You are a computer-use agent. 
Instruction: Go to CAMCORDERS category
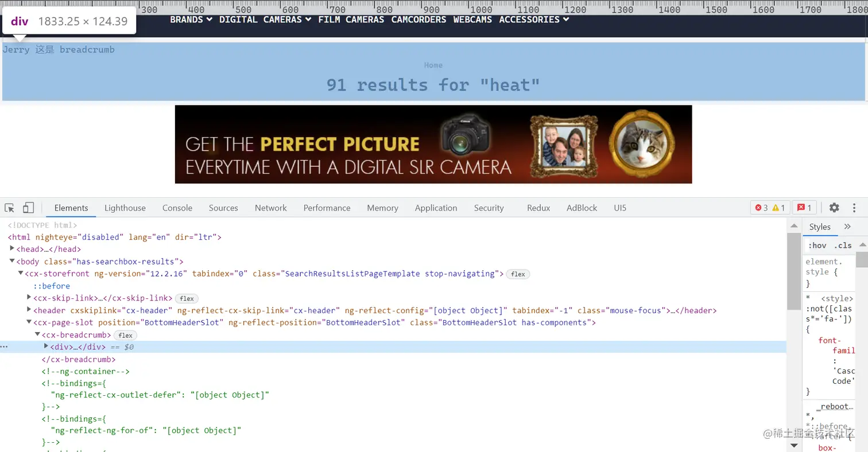tap(418, 20)
